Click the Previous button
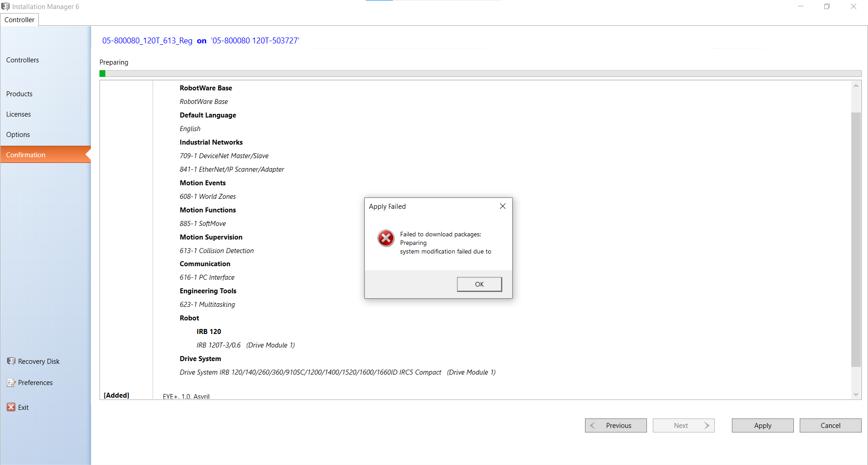Image resolution: width=868 pixels, height=465 pixels. (x=616, y=425)
